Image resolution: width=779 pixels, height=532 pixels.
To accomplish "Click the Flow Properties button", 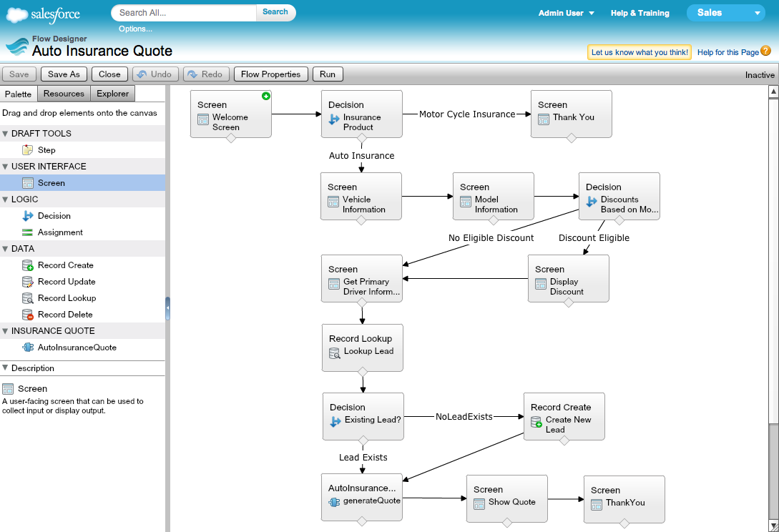I will click(270, 74).
